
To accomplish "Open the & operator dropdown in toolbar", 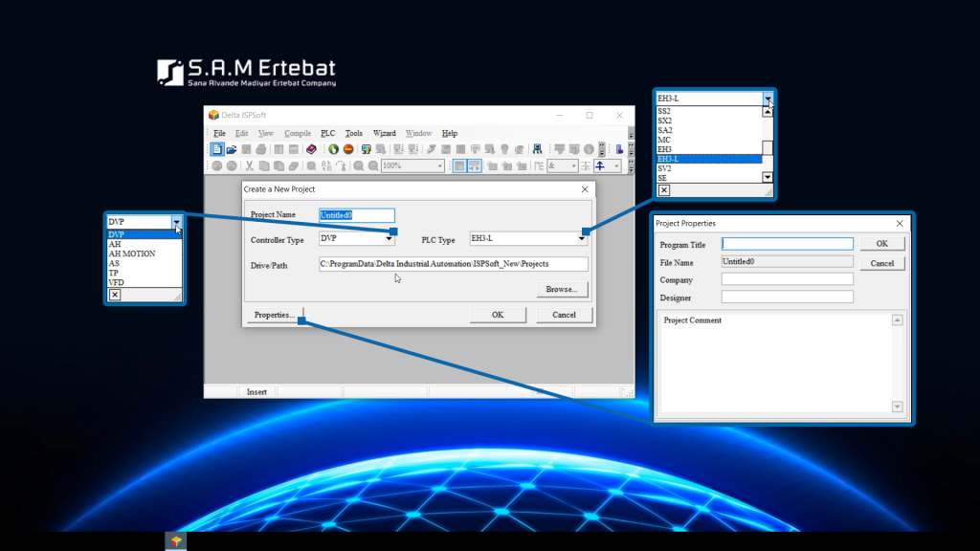I will [574, 166].
